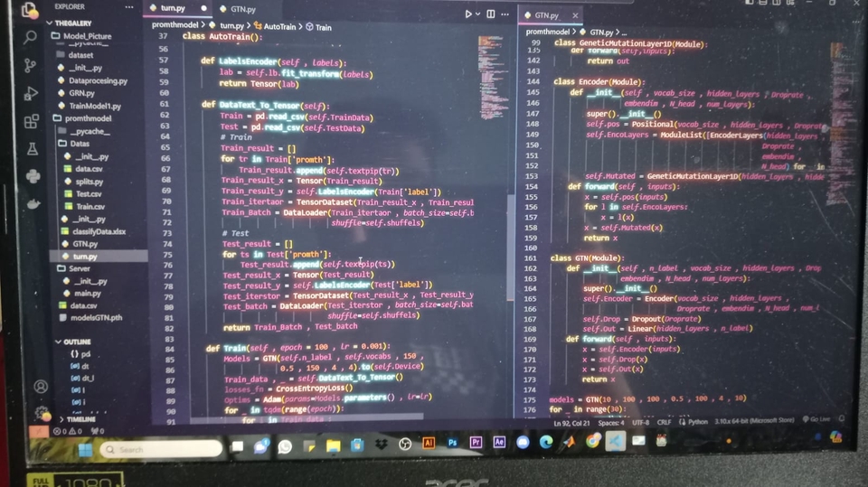This screenshot has width=868, height=487.
Task: Open the Photoshop taskbar icon
Action: [452, 443]
